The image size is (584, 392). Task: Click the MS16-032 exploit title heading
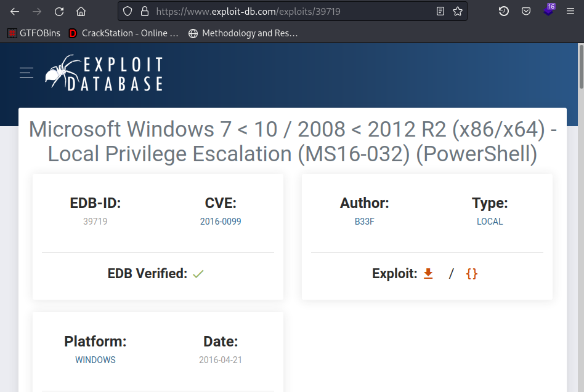293,142
